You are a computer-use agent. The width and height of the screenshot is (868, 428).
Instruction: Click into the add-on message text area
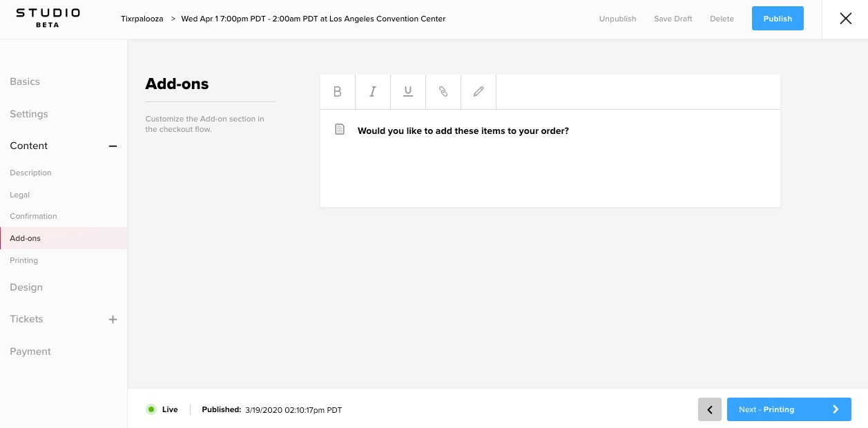coord(550,158)
